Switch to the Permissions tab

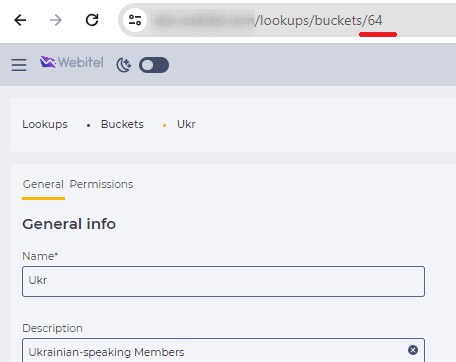[x=101, y=184]
